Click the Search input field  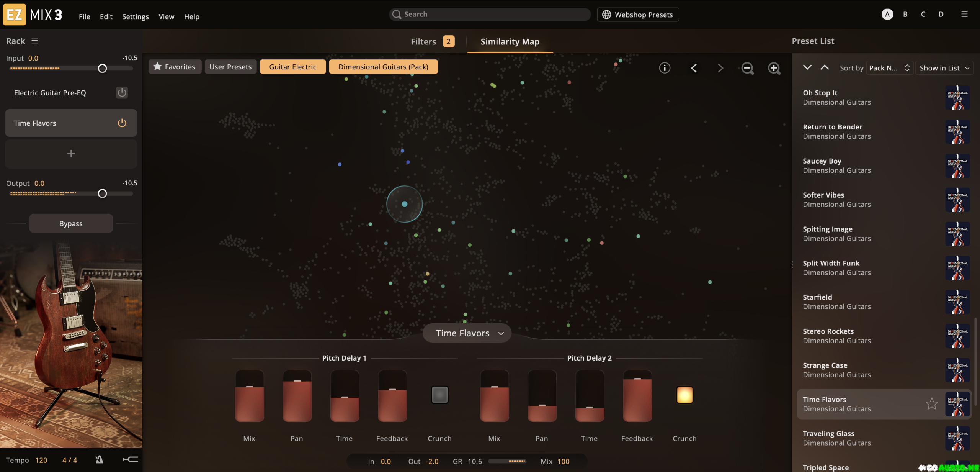[490, 15]
